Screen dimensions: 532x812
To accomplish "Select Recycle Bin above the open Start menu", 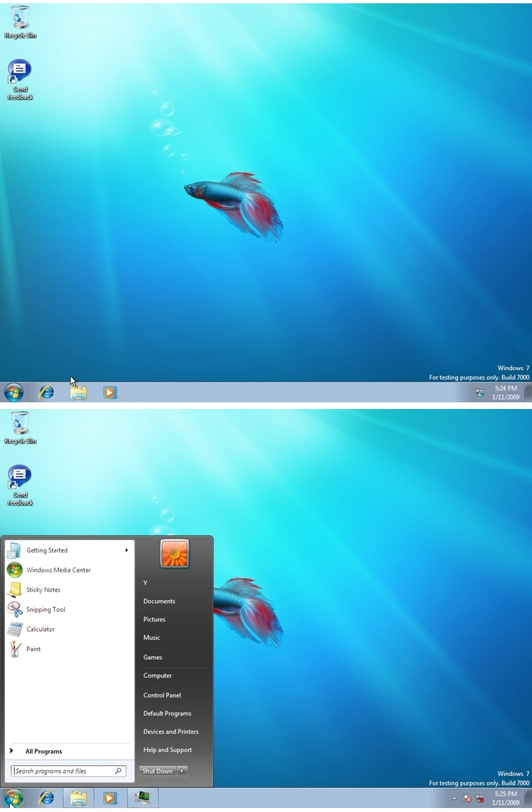I will tap(21, 428).
